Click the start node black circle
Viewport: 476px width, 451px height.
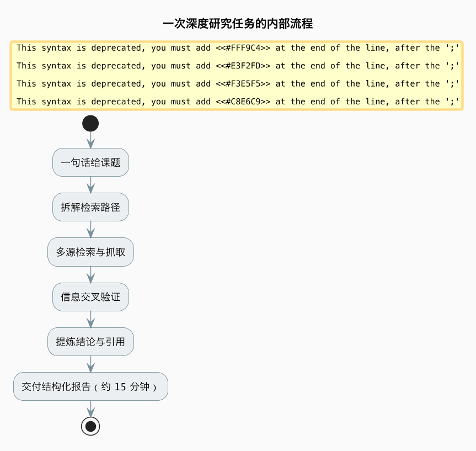tap(90, 124)
